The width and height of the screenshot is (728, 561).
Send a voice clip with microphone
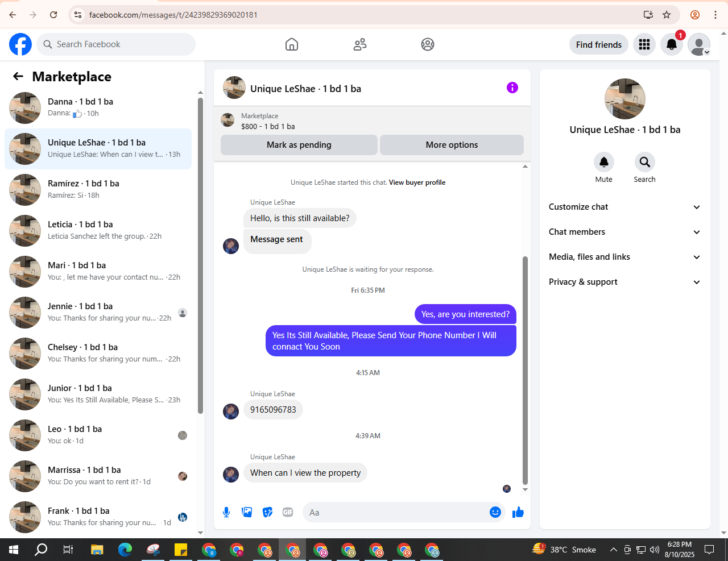pyautogui.click(x=226, y=512)
